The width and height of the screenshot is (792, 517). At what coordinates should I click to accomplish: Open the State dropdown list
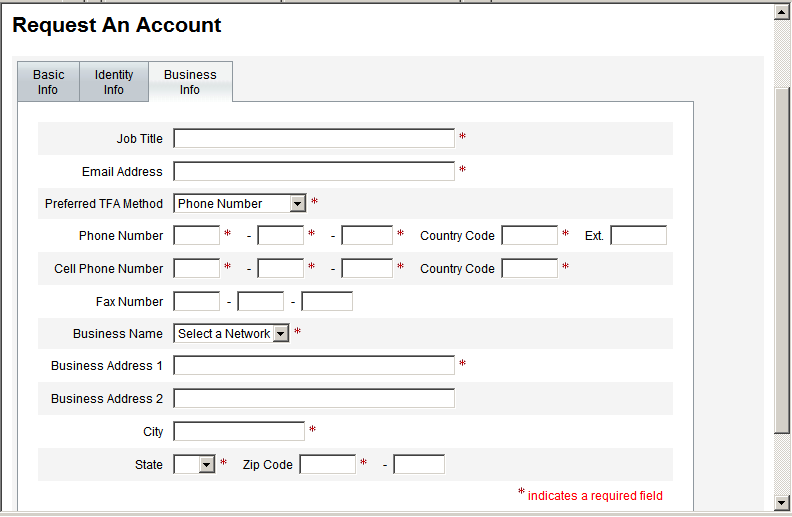coord(195,464)
